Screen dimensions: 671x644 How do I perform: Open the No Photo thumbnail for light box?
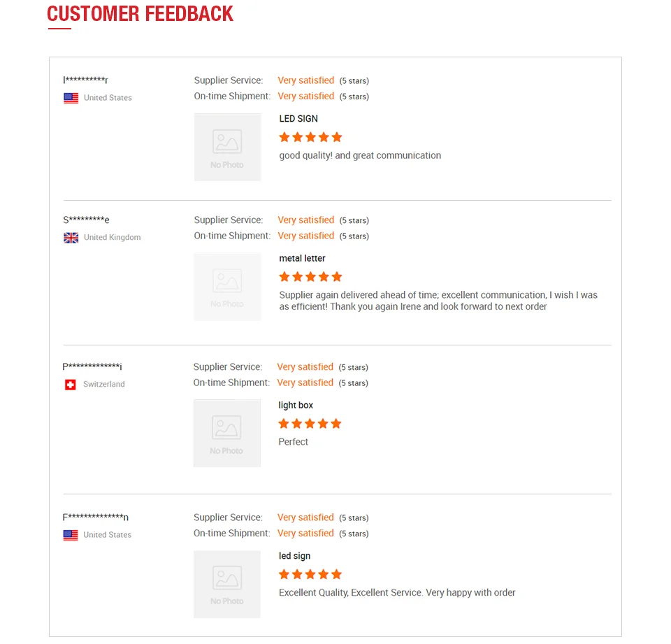[x=226, y=434]
